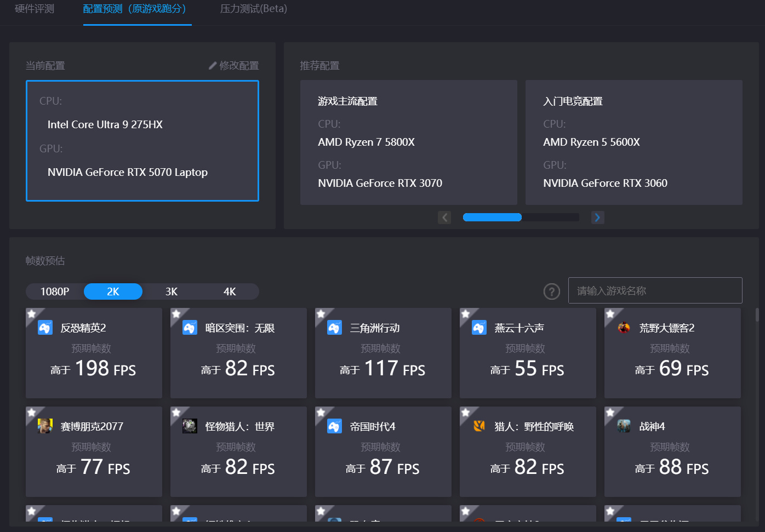Screen dimensions: 765x532
Task: Click the '82 FPS' value for 暗区突围：无限
Action: [x=250, y=369]
